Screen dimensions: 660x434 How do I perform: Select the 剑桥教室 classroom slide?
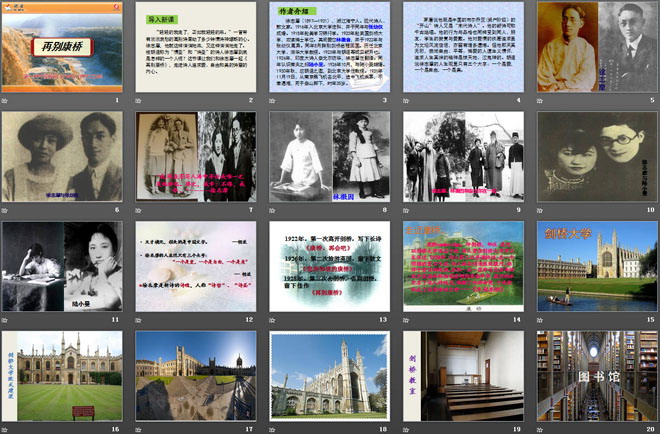(463, 375)
